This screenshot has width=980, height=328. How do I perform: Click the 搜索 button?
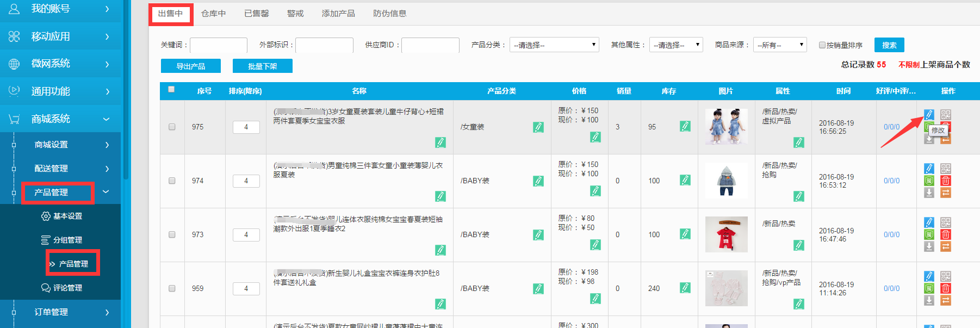pyautogui.click(x=889, y=45)
